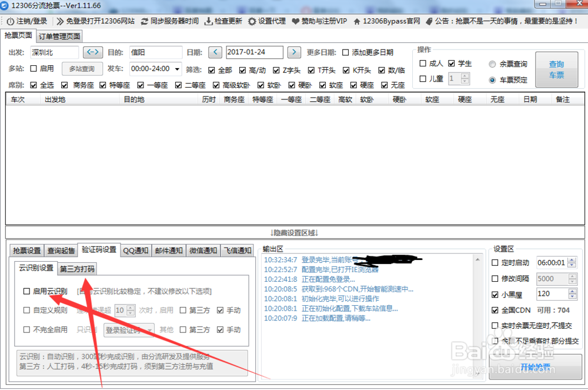
Task: Toggle the 筛选 全部 checkbox
Action: 212,70
